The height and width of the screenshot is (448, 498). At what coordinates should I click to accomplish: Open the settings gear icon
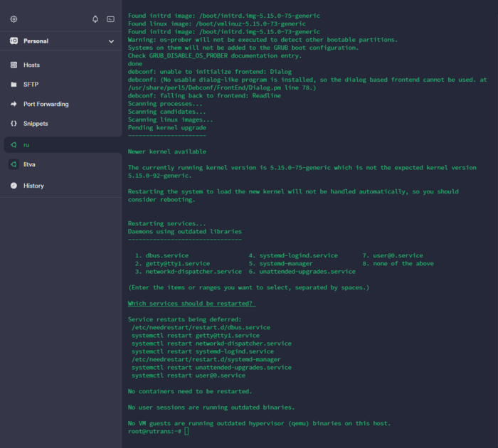pos(14,19)
